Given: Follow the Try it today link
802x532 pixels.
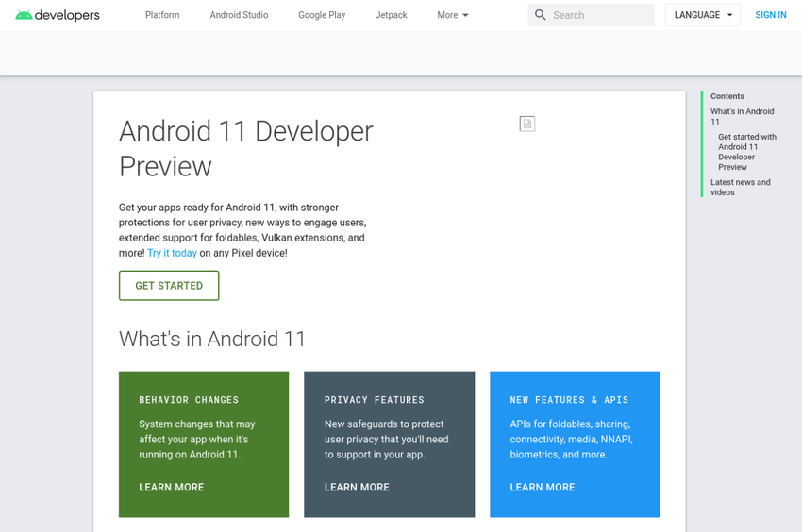Looking at the screenshot, I should (x=172, y=253).
